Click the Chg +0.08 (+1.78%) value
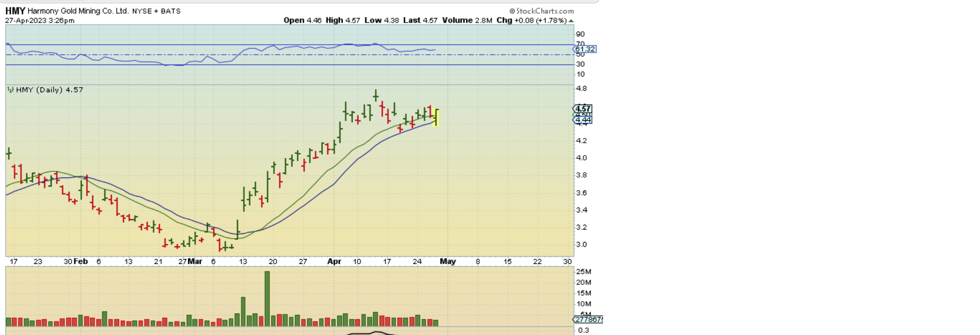Viewport: 980px width, 335px height. pos(531,20)
